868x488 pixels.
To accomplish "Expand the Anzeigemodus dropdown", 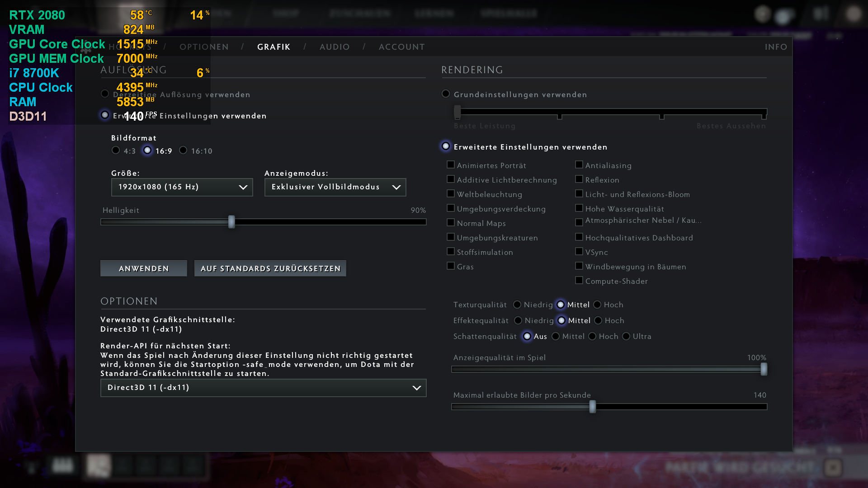I will coord(335,187).
